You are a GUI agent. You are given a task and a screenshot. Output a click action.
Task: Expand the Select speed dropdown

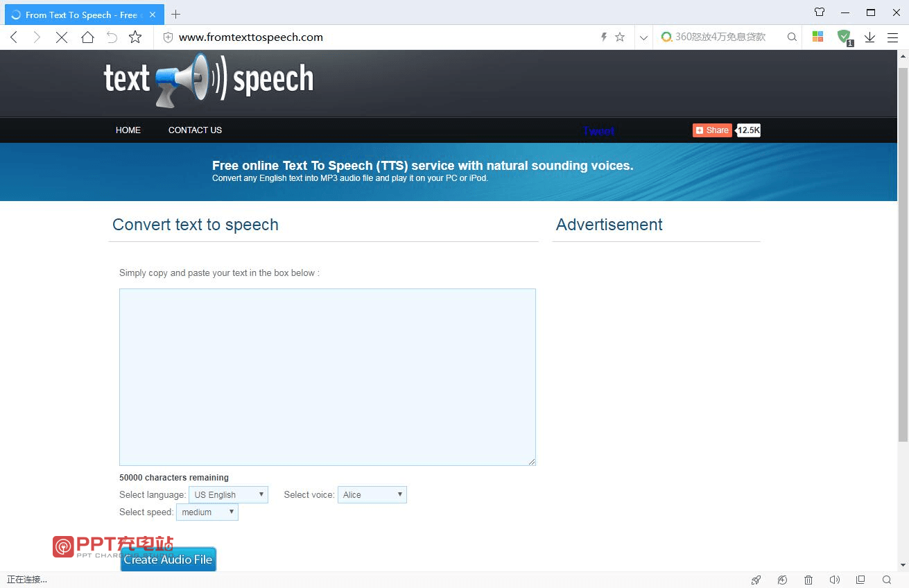point(207,512)
